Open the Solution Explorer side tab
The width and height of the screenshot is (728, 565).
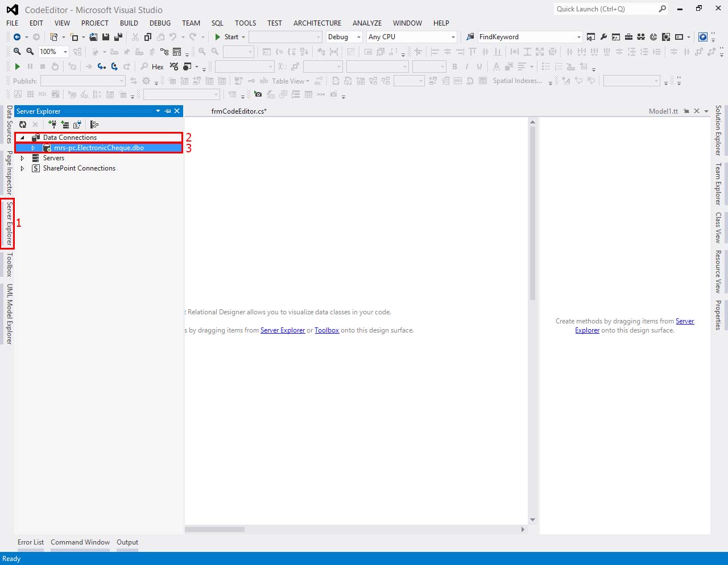click(718, 130)
